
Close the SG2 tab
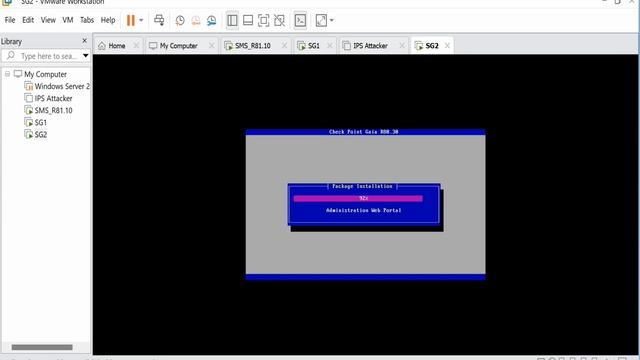(x=447, y=46)
